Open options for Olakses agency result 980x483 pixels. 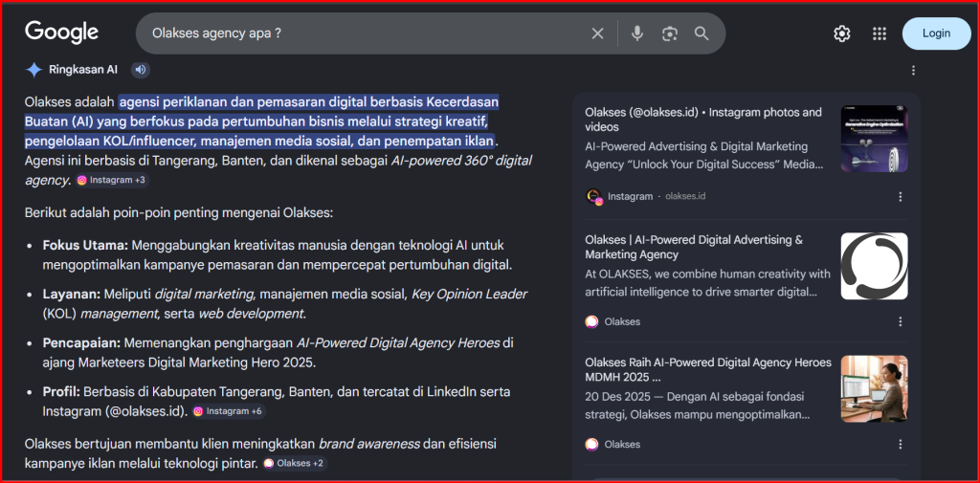(x=900, y=321)
